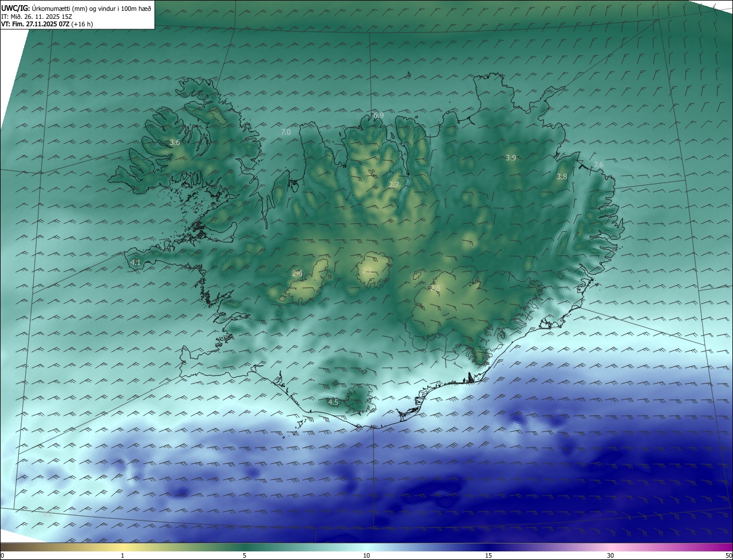Click the initial time line 'IT: Mið. 26. 11. 2025 15Z'
Screen dimensions: 733x560
pyautogui.click(x=37, y=16)
